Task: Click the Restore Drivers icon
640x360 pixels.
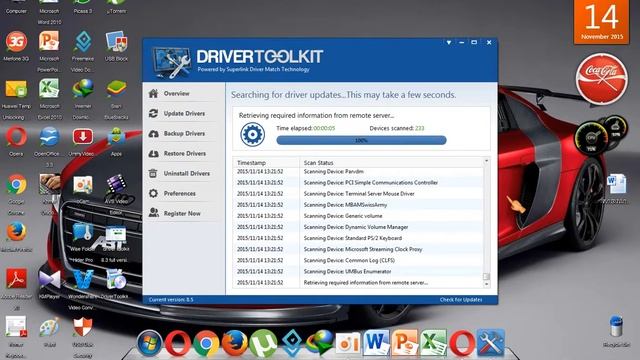Action: tap(153, 153)
